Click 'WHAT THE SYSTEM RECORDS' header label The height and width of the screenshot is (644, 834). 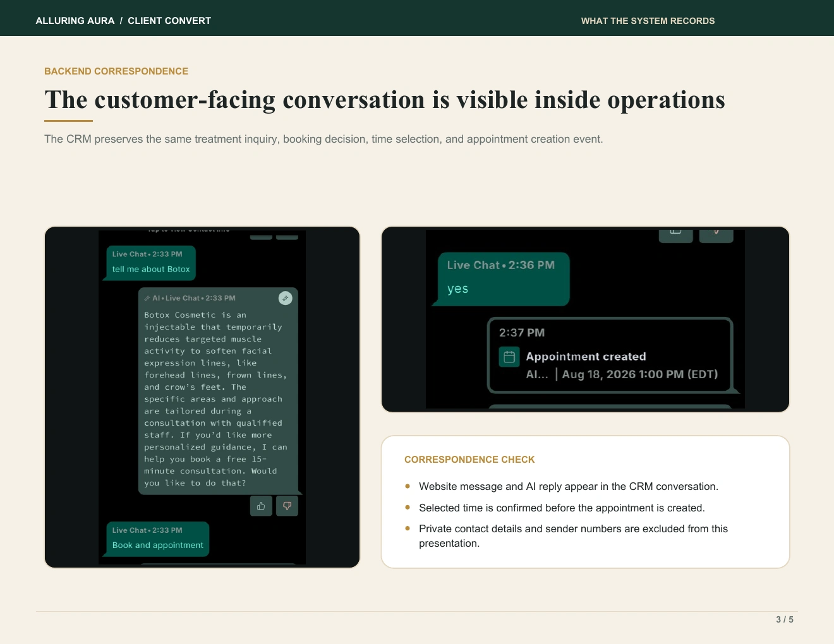coord(648,21)
